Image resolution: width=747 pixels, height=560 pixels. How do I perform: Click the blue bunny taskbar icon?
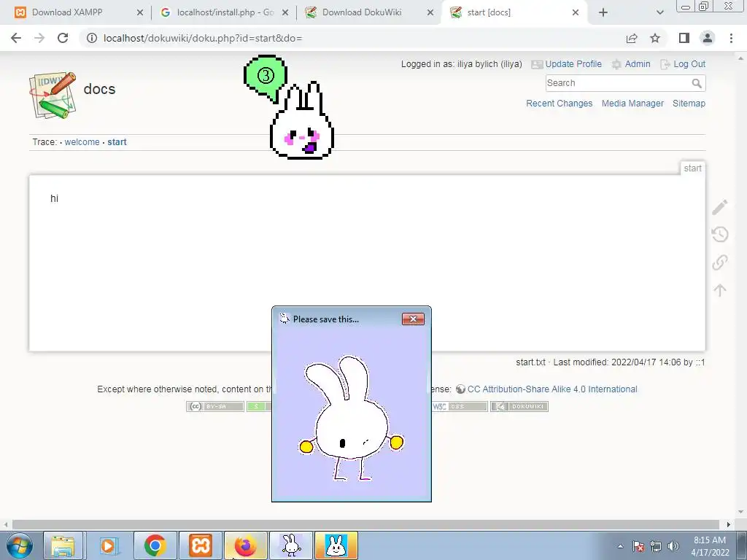pyautogui.click(x=336, y=545)
